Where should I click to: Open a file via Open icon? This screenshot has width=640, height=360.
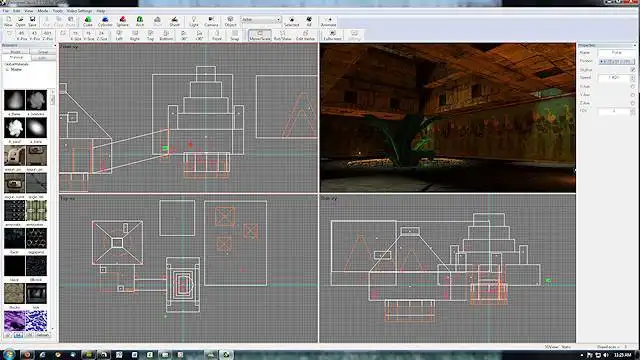[20, 21]
